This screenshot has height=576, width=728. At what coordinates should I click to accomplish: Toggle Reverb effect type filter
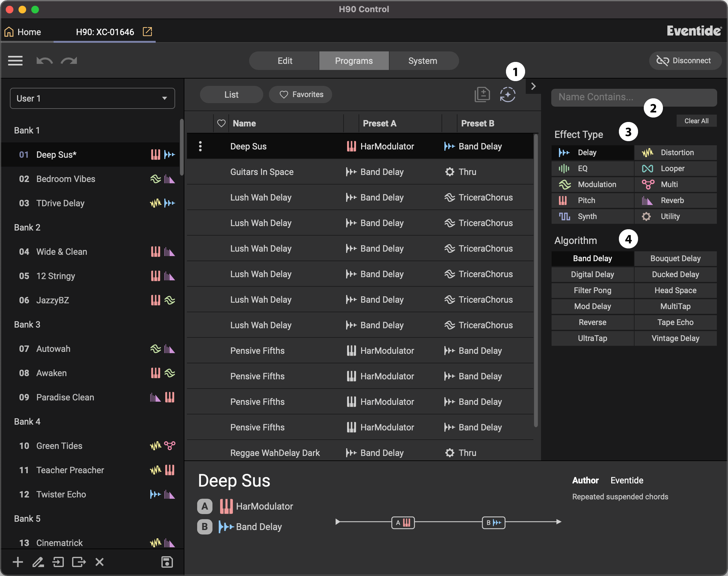[675, 200]
